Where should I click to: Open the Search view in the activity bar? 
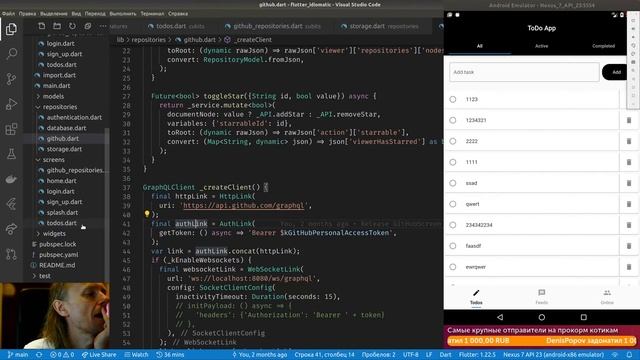[11, 53]
